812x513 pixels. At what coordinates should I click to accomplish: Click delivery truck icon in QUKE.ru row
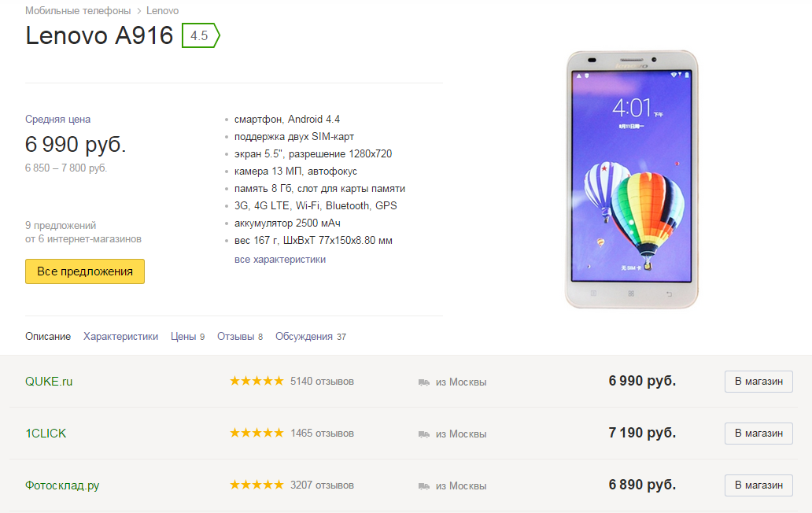tap(424, 382)
